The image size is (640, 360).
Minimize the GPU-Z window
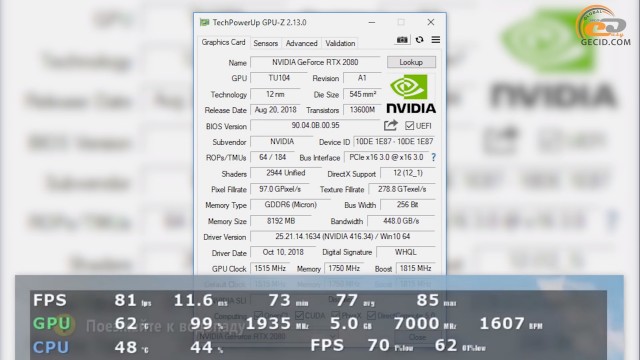coord(371,22)
